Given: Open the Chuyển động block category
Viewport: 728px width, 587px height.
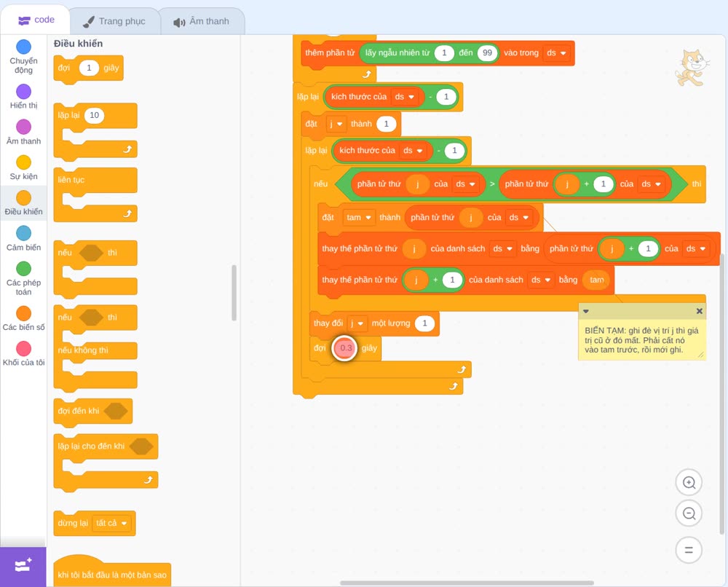Looking at the screenshot, I should (x=23, y=57).
